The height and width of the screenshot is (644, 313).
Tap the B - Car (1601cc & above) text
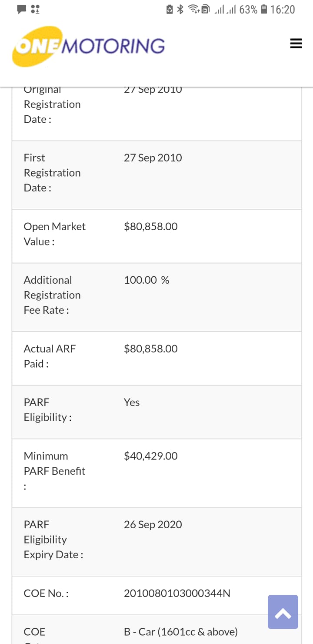pos(180,631)
